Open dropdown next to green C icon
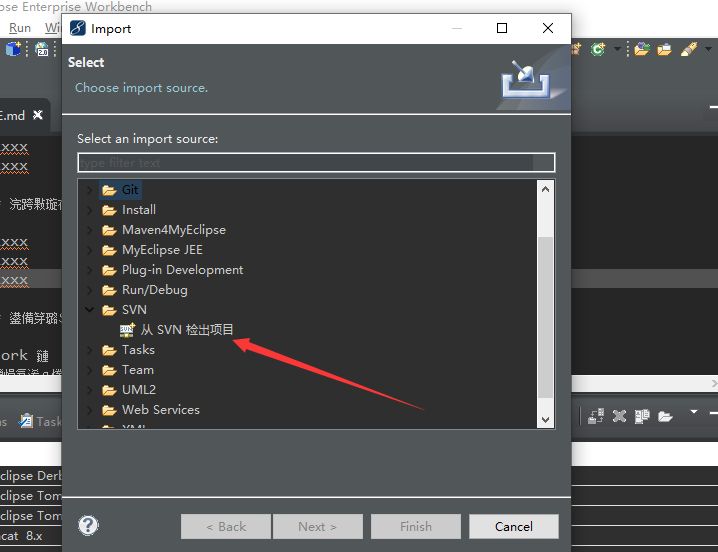This screenshot has width=718, height=552. tap(617, 49)
